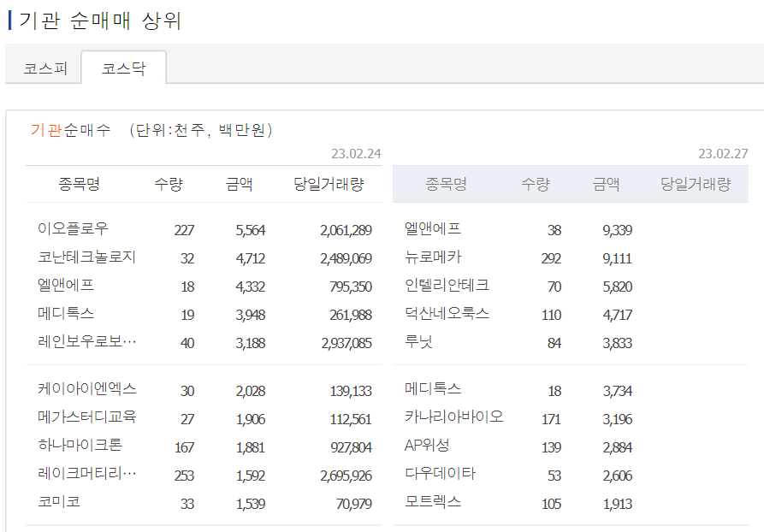Open 카나리아바이오 stock link
This screenshot has height=532, width=764.
[x=454, y=417]
